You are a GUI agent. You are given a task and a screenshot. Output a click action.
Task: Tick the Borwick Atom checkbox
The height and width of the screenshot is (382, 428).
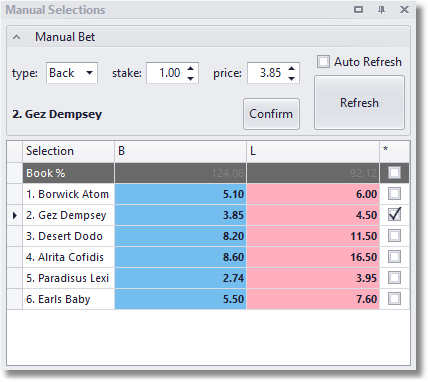tap(395, 194)
